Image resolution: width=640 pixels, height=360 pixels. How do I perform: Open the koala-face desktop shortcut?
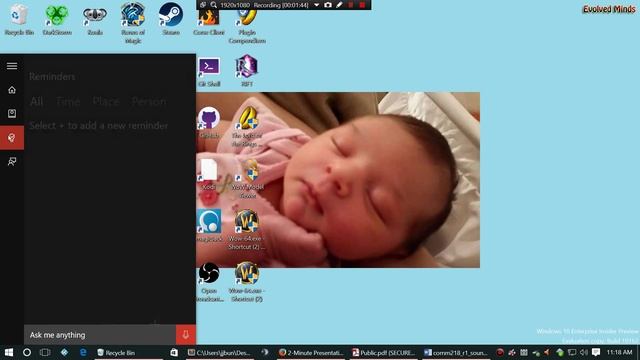pyautogui.click(x=95, y=19)
